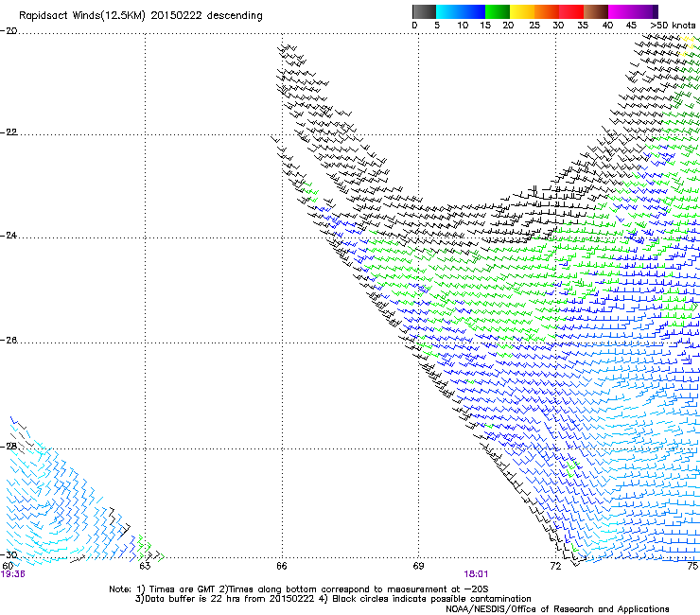700x615 pixels.
Task: Click the purple time stamp 19:36
Action: click(x=13, y=574)
